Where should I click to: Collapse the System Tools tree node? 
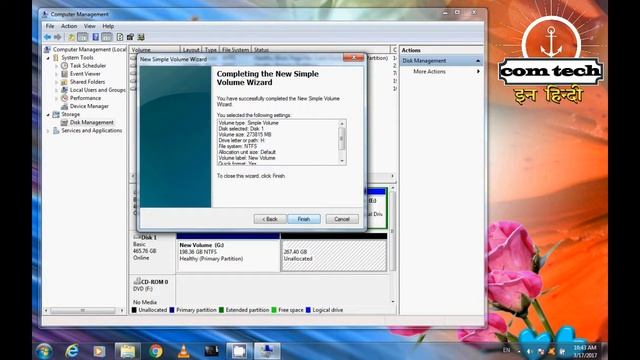[48, 58]
